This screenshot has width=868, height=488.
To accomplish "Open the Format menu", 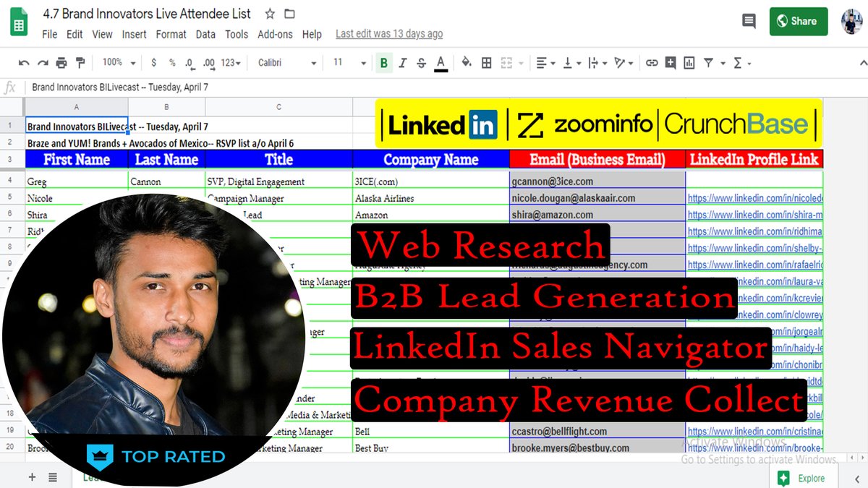I will tap(171, 34).
